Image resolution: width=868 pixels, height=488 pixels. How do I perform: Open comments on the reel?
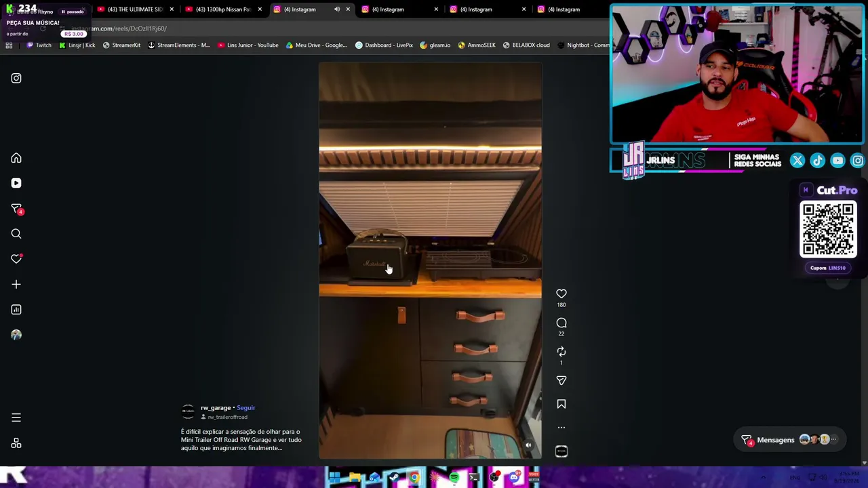[561, 323]
